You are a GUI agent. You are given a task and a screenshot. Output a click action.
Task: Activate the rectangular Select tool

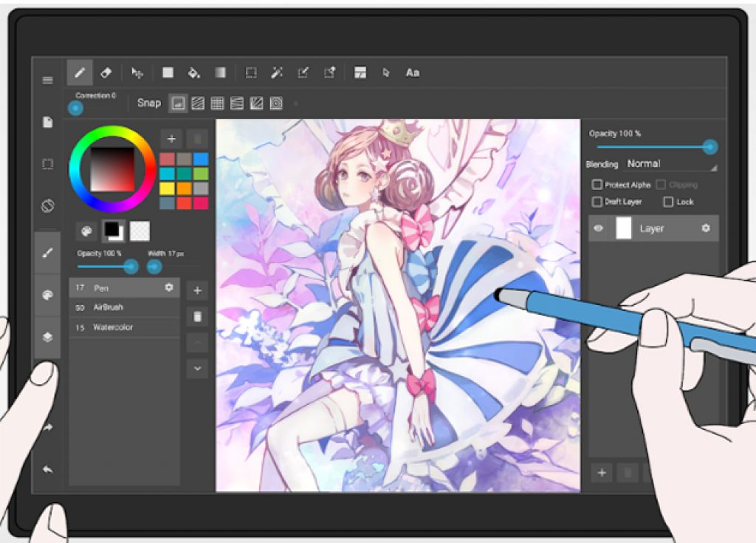(251, 72)
